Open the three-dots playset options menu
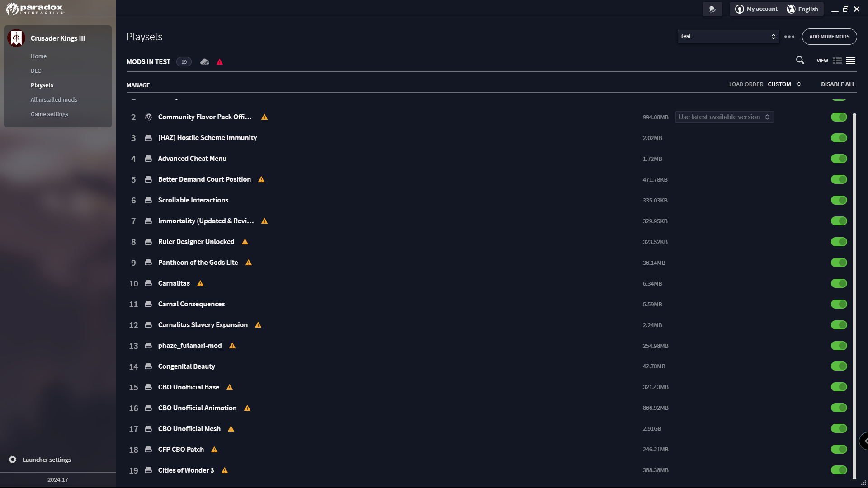Screen dimensions: 868x488 pyautogui.click(x=789, y=37)
